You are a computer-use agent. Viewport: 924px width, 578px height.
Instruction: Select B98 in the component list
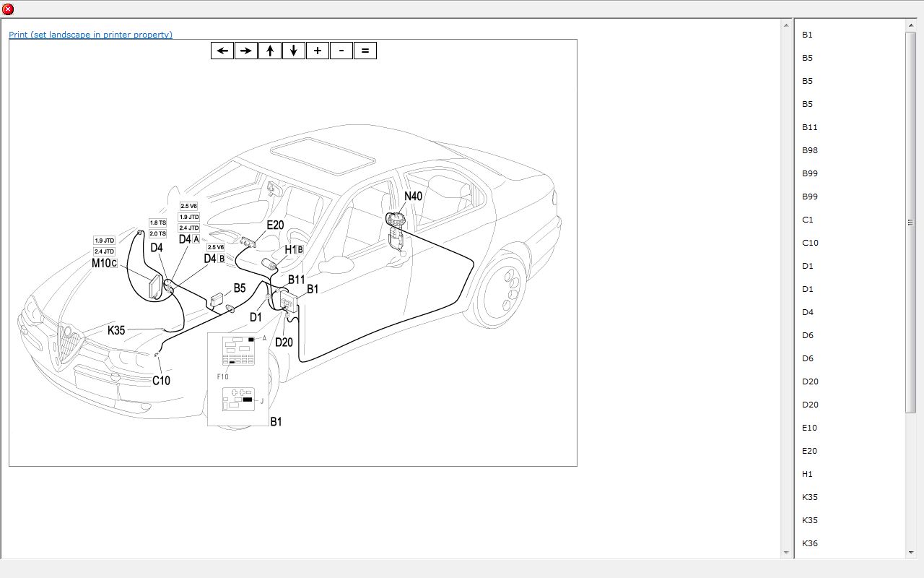tap(810, 150)
